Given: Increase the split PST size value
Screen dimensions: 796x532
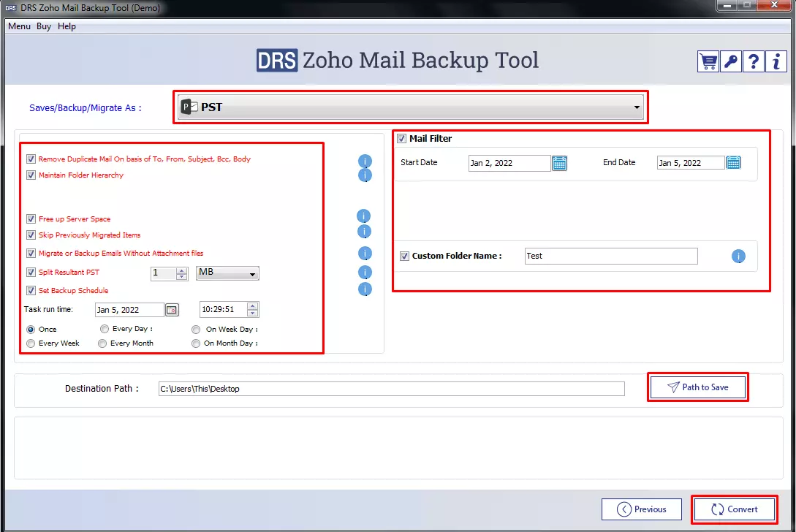Looking at the screenshot, I should pyautogui.click(x=182, y=270).
